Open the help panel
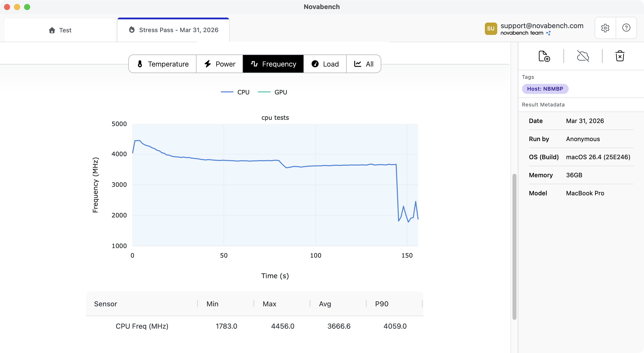Screen dimensions: 644x353 point(626,28)
